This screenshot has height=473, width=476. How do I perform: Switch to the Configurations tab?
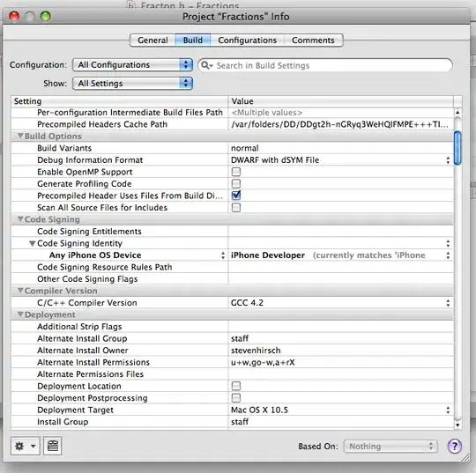click(x=247, y=40)
